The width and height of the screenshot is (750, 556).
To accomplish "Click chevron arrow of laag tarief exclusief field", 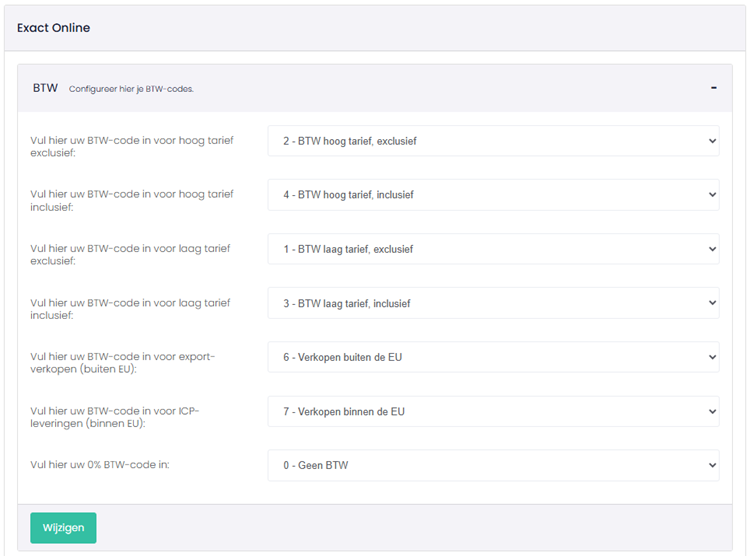I will (712, 249).
